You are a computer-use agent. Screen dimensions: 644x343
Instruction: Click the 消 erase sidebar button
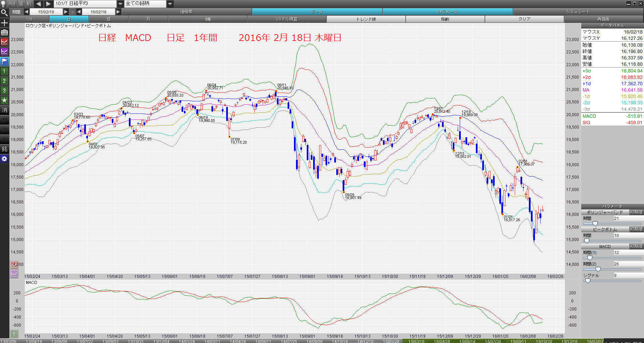click(4, 110)
